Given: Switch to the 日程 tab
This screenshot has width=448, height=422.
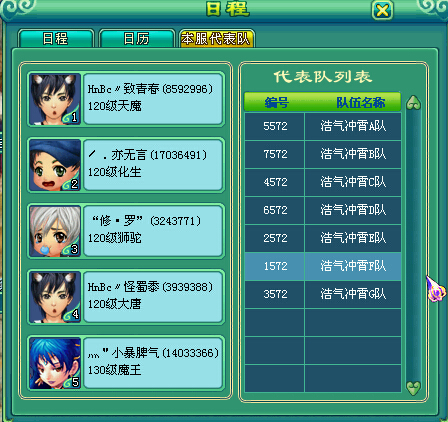Looking at the screenshot, I should (56, 39).
